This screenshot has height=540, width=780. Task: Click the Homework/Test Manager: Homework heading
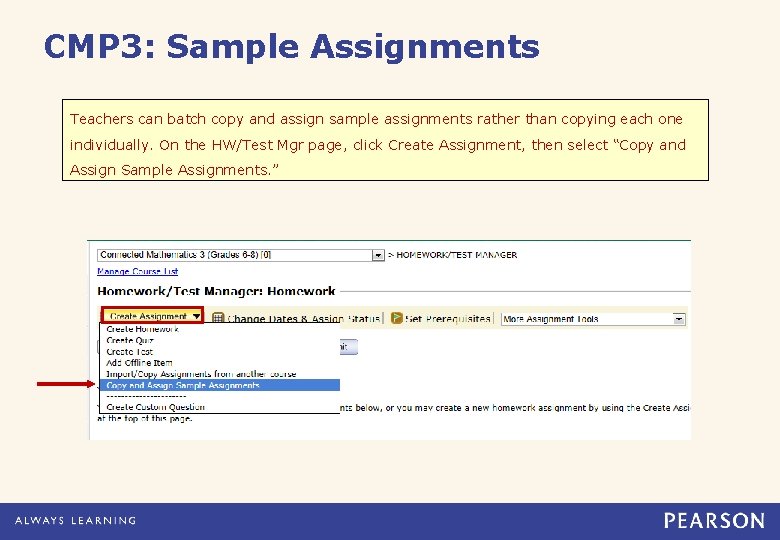216,291
